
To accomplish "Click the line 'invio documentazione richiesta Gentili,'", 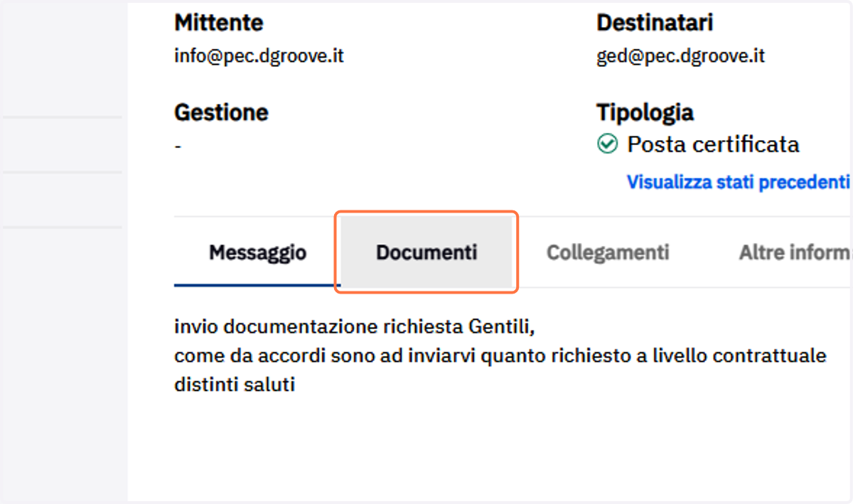I will pos(353,328).
